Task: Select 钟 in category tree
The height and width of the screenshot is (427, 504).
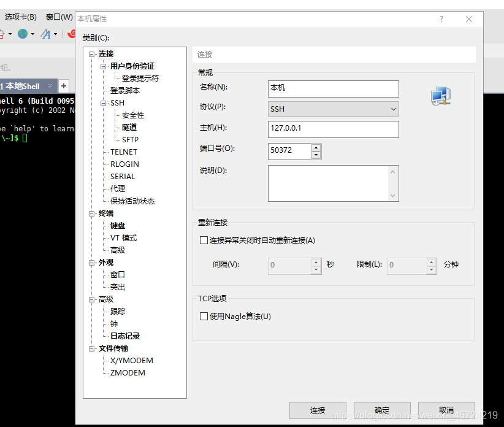Action: point(114,324)
